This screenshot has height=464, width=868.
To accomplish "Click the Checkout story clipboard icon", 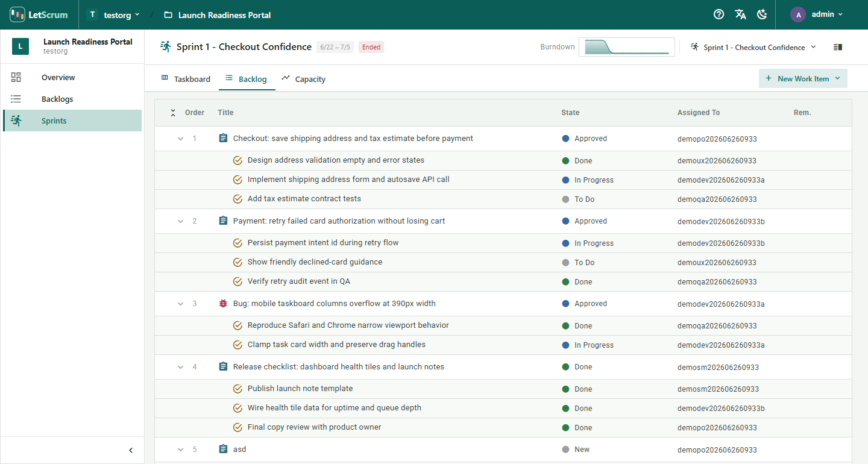I will (223, 139).
